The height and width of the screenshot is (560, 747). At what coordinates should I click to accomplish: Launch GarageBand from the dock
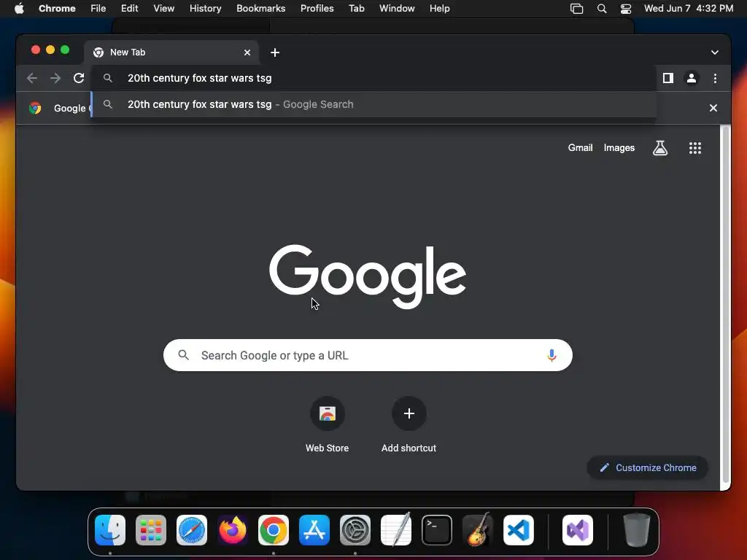pyautogui.click(x=478, y=530)
